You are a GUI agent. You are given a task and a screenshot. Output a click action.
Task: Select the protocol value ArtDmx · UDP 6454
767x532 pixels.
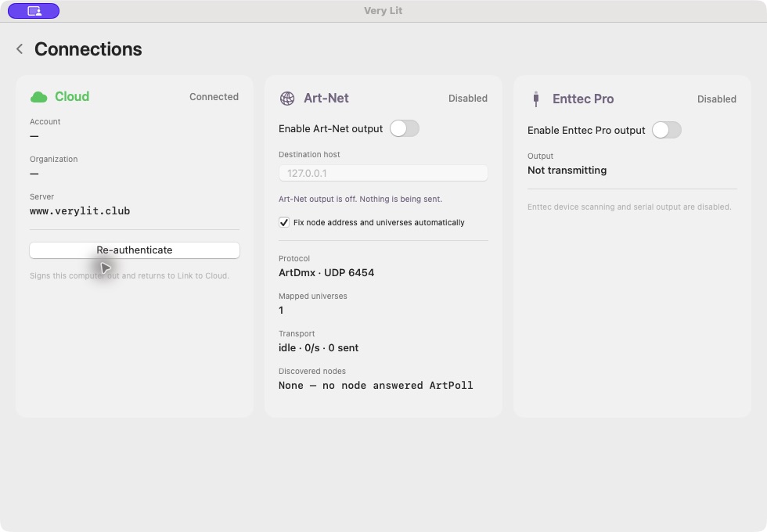coord(326,273)
